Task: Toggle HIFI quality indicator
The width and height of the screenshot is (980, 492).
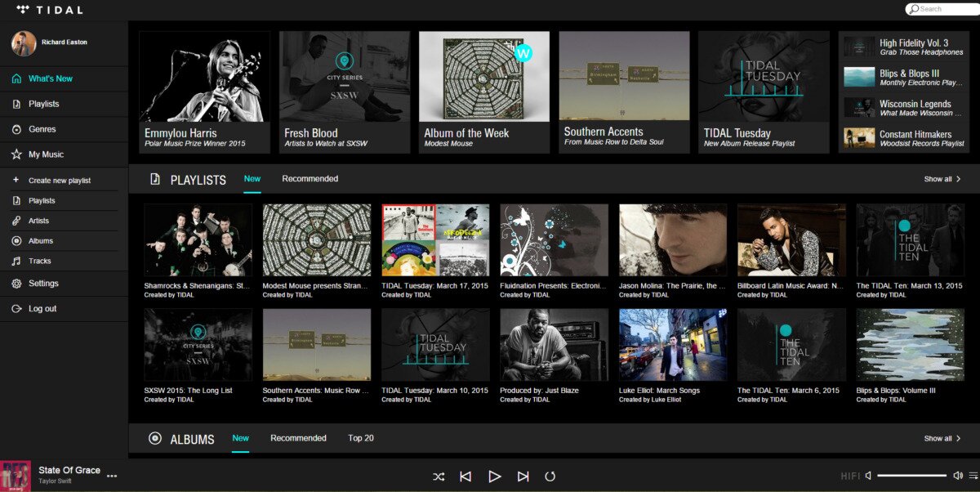Action: click(x=850, y=476)
